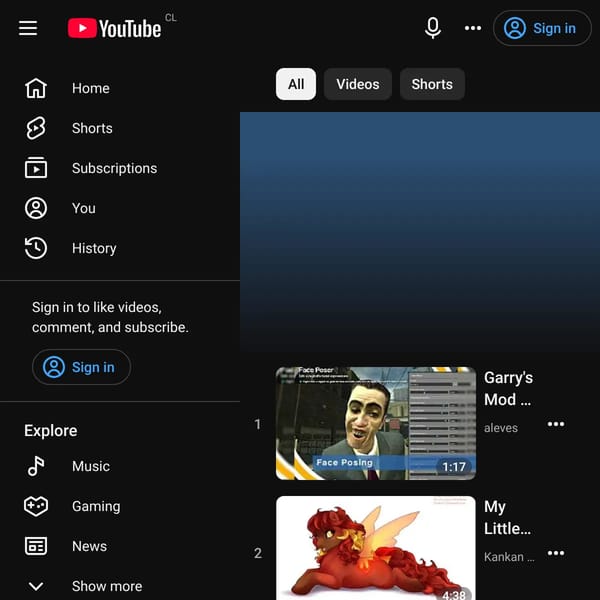Screen dimensions: 600x600
Task: Open News label in Explore
Action: tap(90, 546)
